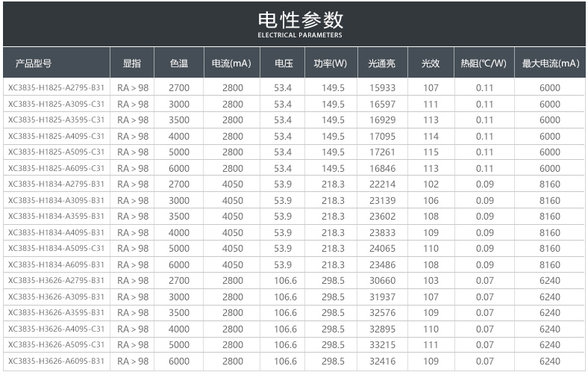The width and height of the screenshot is (588, 378).
Task: Click the 电性参数 title text
Action: 300,19
